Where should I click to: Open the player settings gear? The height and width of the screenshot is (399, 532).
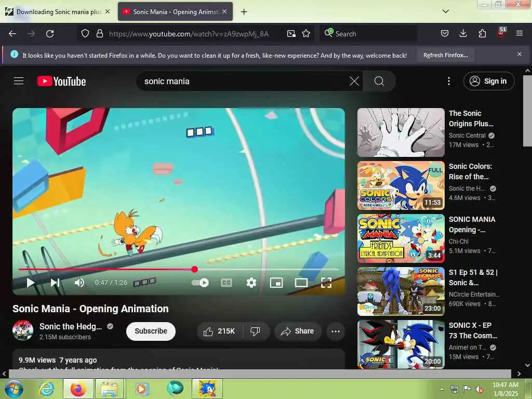pyautogui.click(x=251, y=283)
